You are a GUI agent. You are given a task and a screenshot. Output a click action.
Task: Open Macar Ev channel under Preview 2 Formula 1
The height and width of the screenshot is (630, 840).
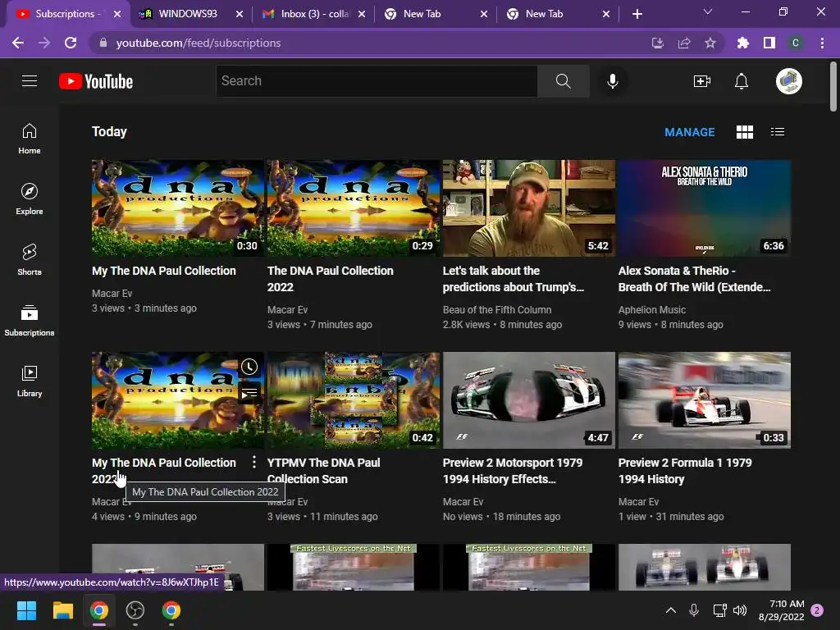(638, 501)
